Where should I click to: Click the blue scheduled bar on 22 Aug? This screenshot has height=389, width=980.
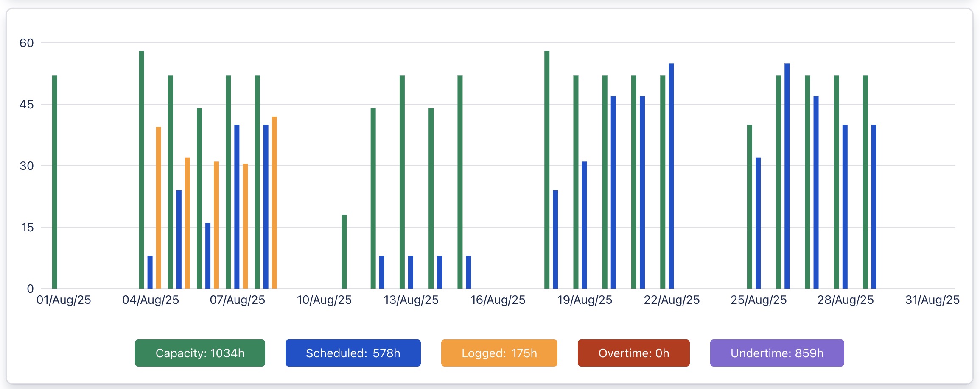tap(671, 176)
